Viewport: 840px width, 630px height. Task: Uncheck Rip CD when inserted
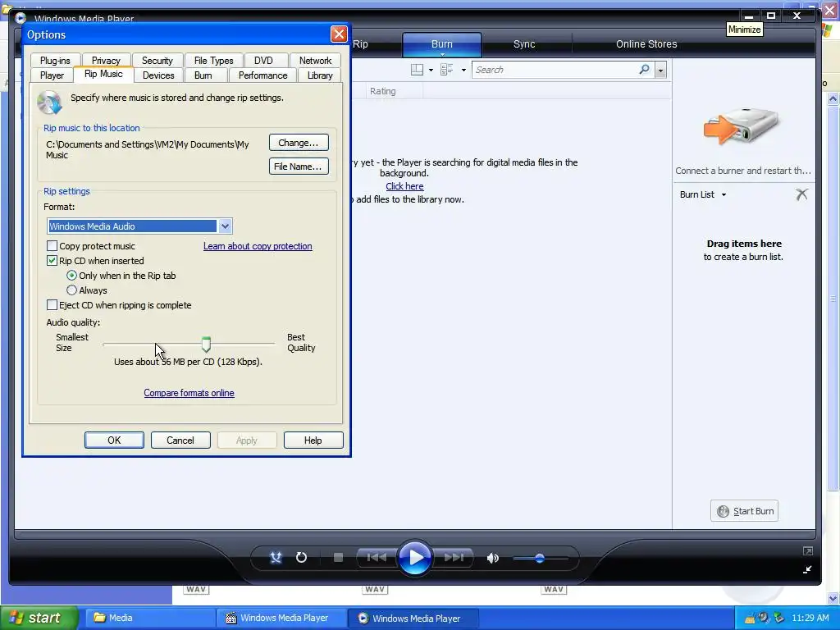tap(52, 261)
